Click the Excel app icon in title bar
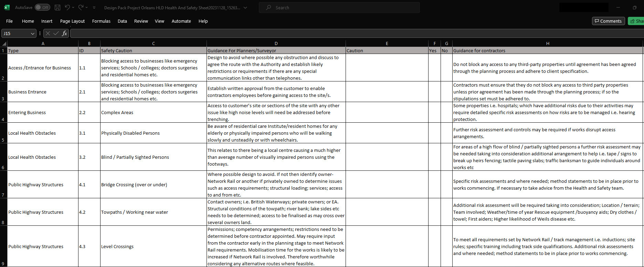 tap(7, 7)
